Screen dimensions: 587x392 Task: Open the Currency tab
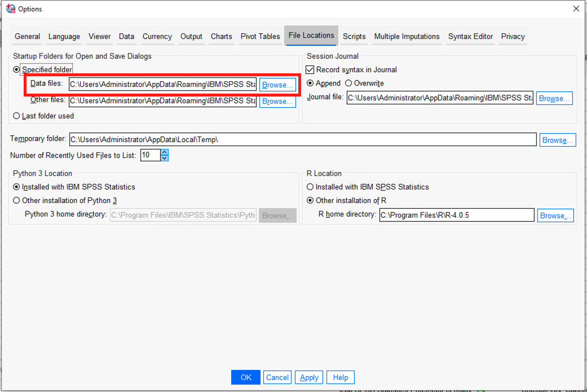point(157,36)
